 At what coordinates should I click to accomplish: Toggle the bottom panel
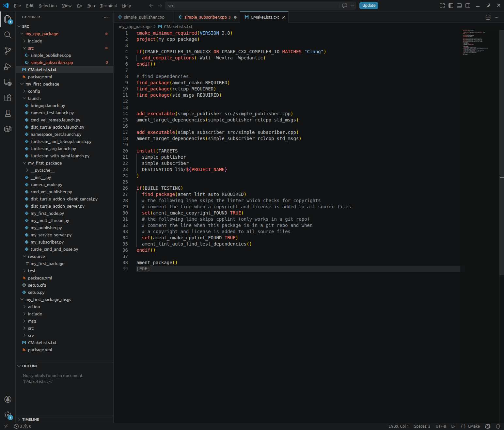[x=459, y=6]
